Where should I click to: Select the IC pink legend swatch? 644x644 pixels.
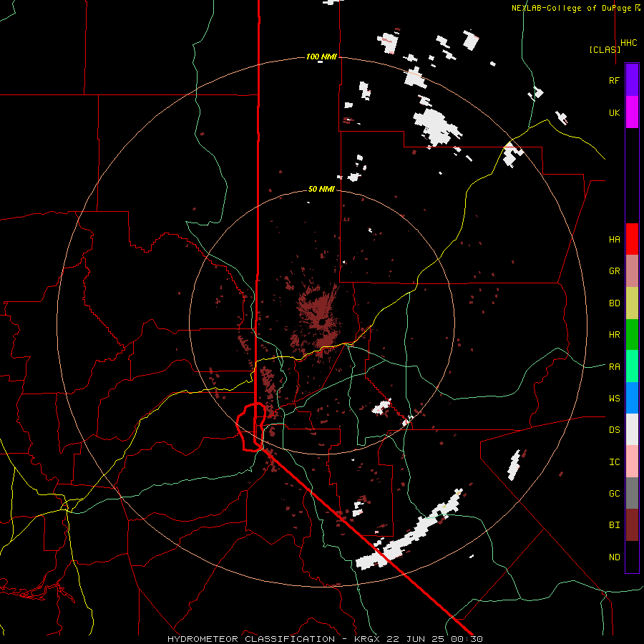632,462
